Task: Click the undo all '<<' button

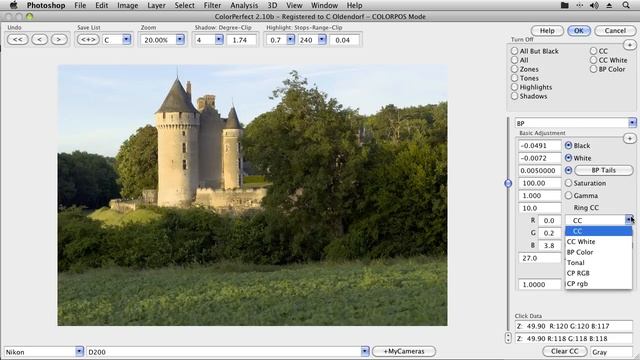Action: click(x=18, y=40)
